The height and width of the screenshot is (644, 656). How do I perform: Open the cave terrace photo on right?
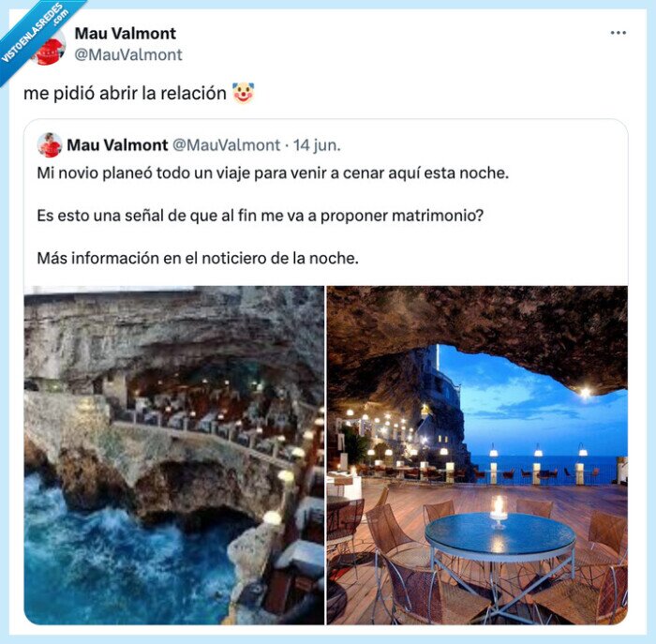point(477,455)
